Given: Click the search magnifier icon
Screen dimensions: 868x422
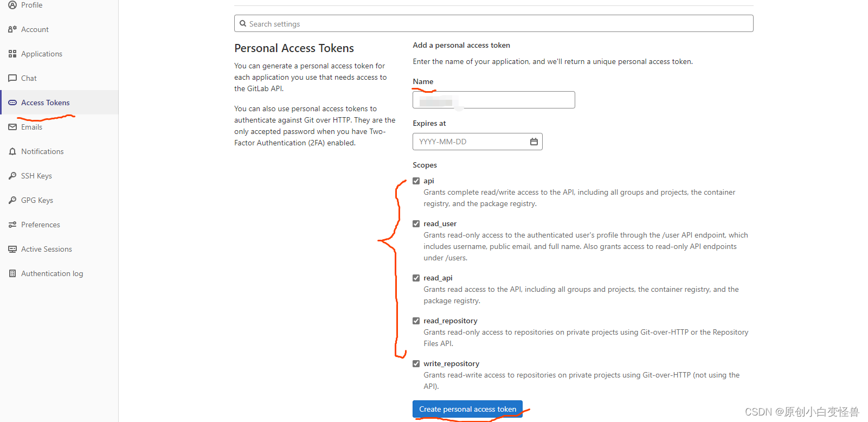Looking at the screenshot, I should click(243, 23).
